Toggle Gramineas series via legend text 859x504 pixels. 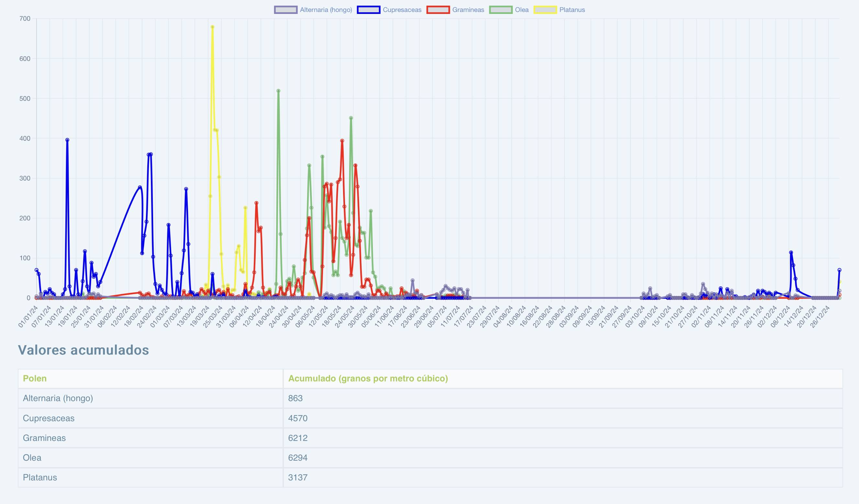coord(468,10)
